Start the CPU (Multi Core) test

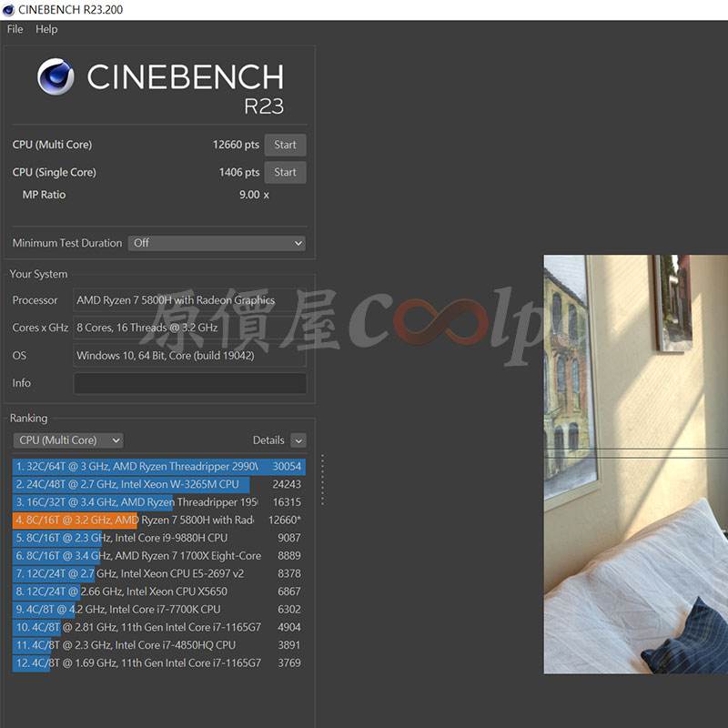pos(285,145)
